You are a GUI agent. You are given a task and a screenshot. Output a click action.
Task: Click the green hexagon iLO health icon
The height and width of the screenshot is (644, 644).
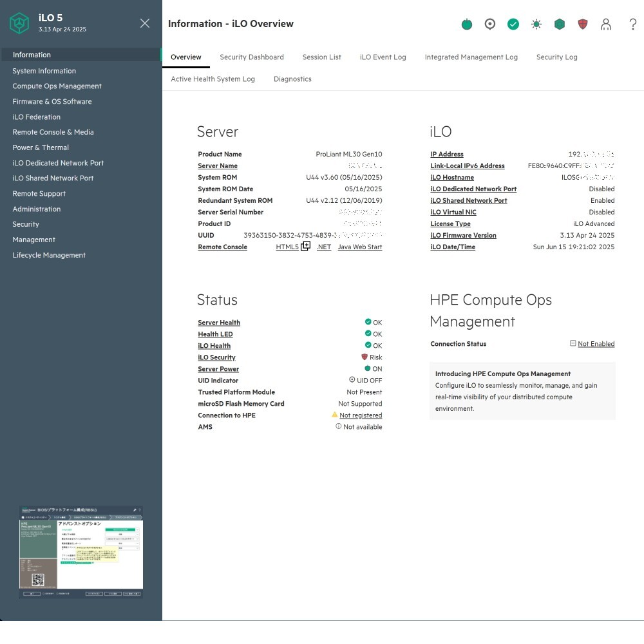click(x=560, y=24)
